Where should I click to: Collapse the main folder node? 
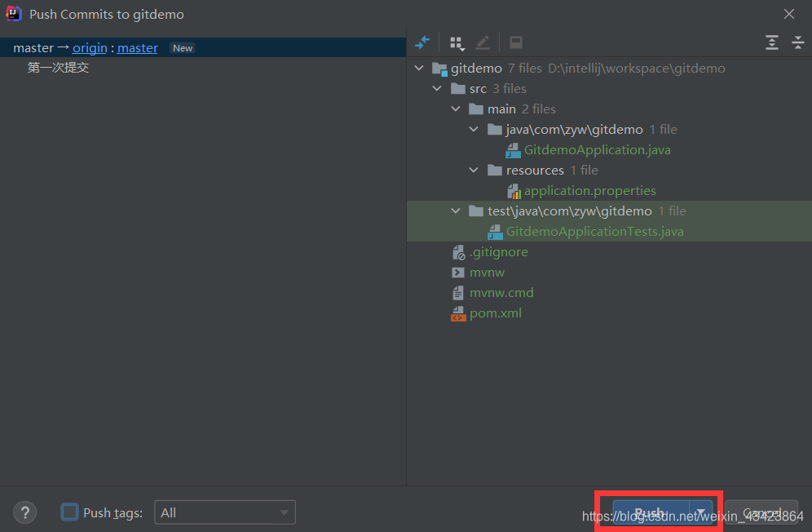click(x=456, y=109)
